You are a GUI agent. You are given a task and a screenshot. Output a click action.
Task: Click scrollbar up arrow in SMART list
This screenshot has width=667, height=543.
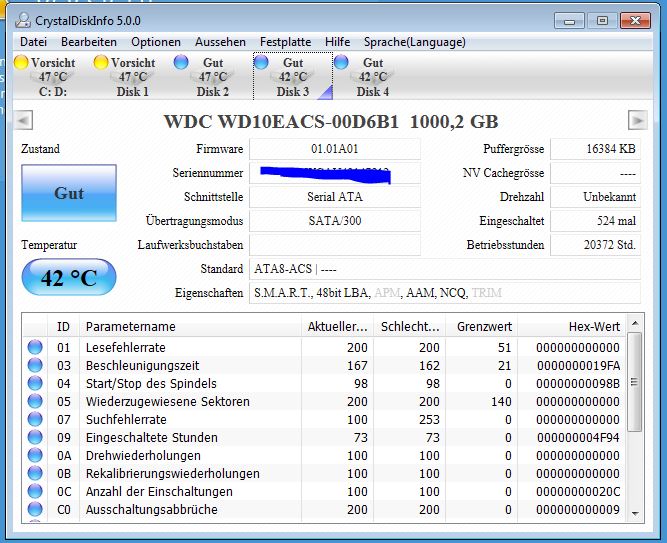(635, 323)
